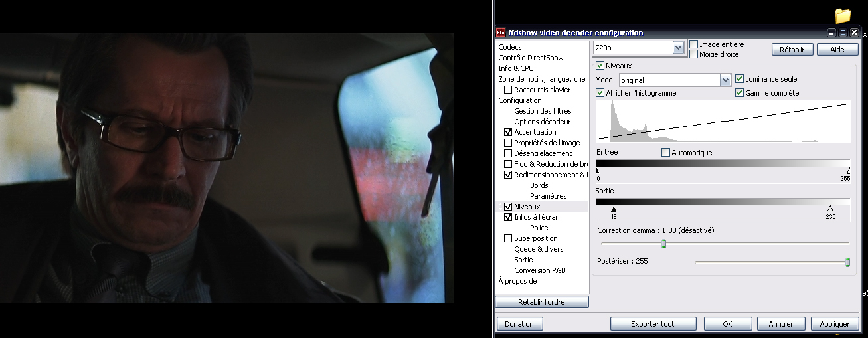Image resolution: width=868 pixels, height=338 pixels.
Task: Toggle Luminance seule checkbox
Action: (740, 79)
